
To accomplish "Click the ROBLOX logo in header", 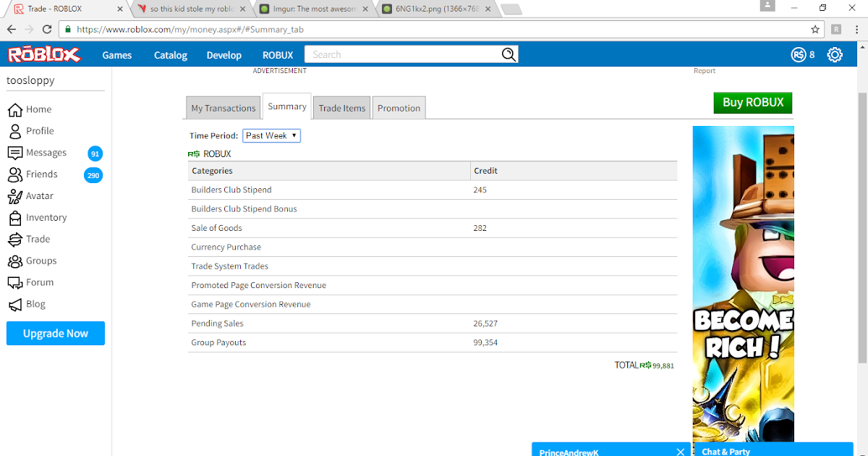I will pos(44,54).
